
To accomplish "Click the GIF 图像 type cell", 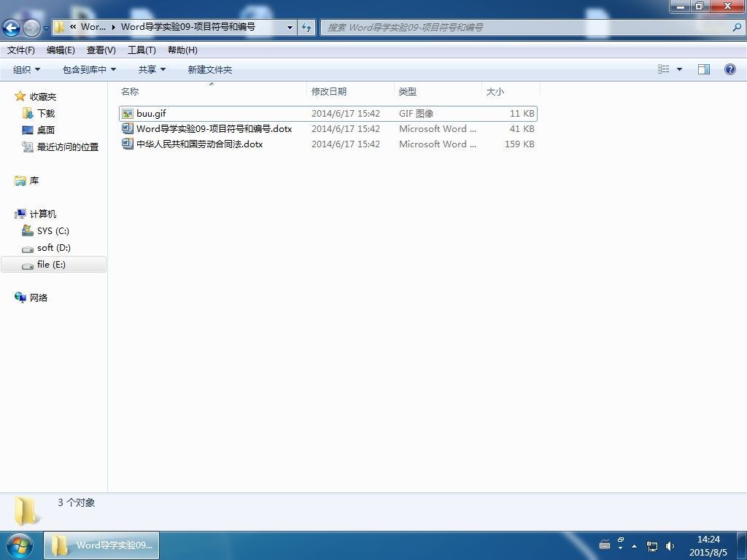I will [416, 113].
